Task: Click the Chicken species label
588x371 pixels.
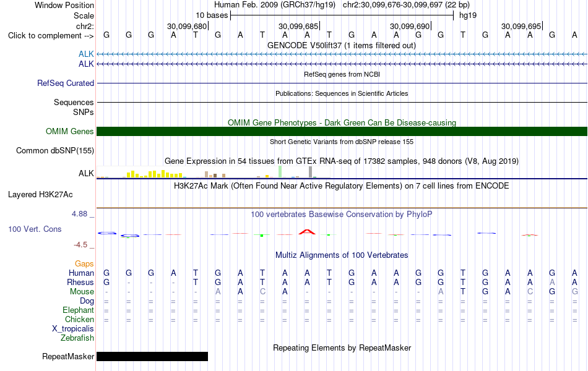Action: 79,319
